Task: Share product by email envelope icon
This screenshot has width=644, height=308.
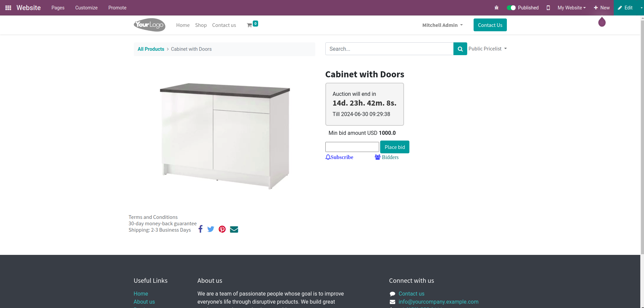Action: coord(234,229)
